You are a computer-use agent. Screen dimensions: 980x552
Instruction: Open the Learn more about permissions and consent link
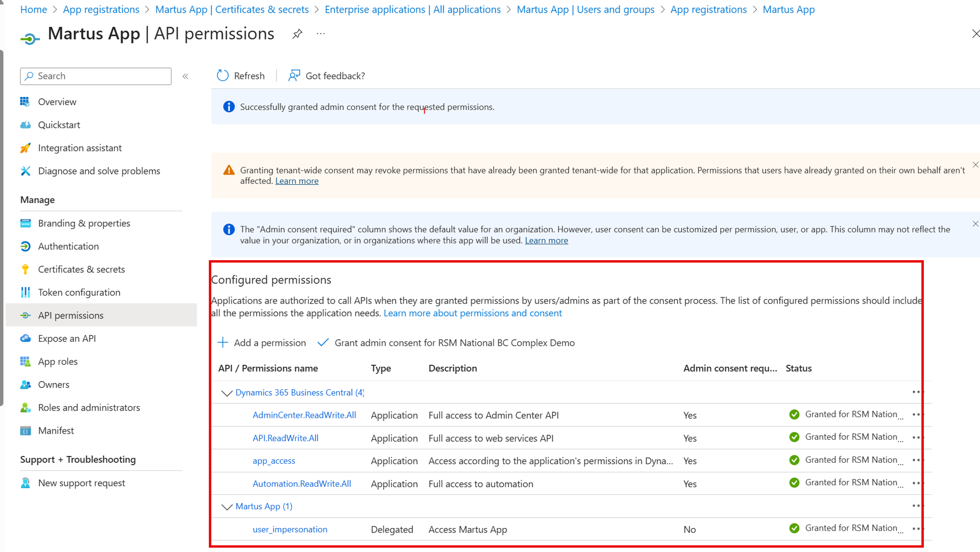(472, 313)
